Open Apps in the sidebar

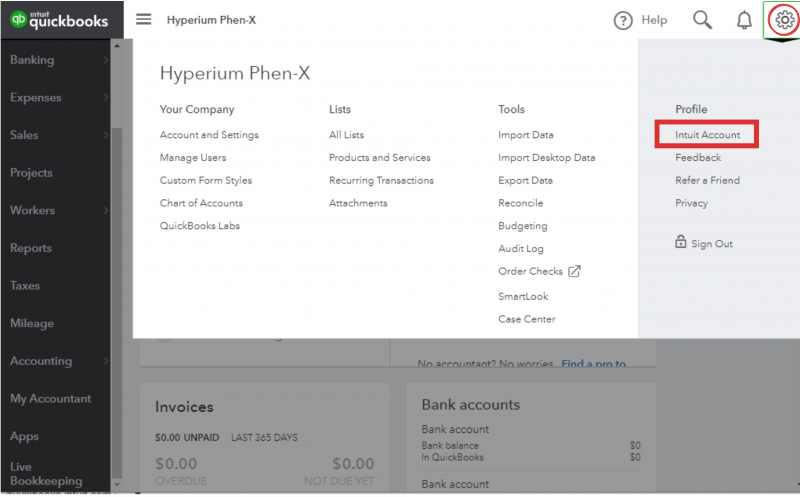point(24,437)
